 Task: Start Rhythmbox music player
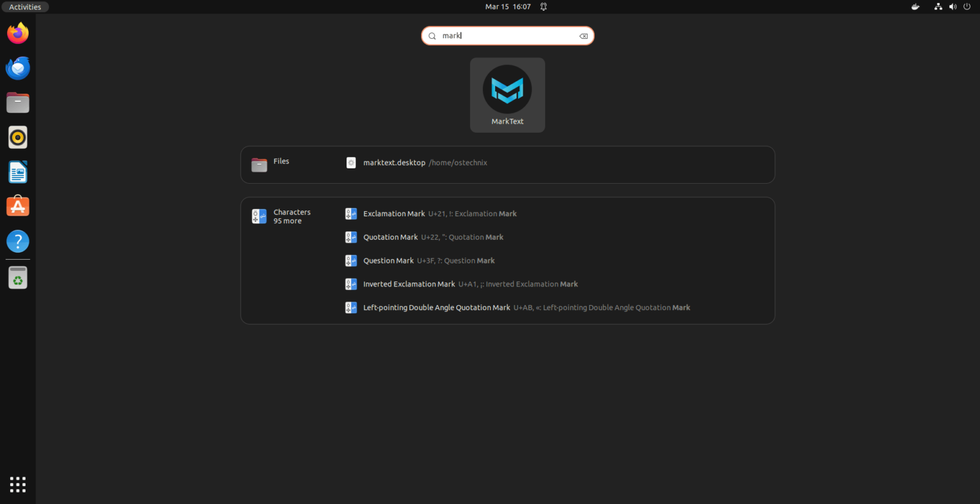coord(17,137)
